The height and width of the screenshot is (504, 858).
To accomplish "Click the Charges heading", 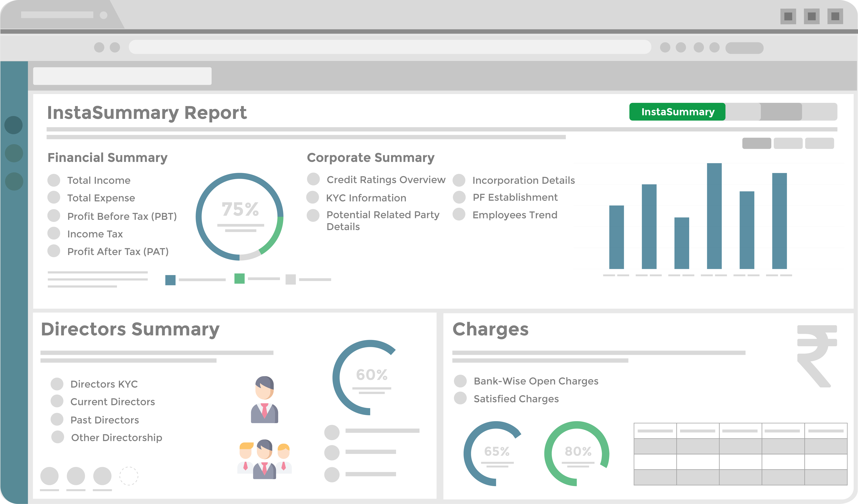I will [491, 330].
